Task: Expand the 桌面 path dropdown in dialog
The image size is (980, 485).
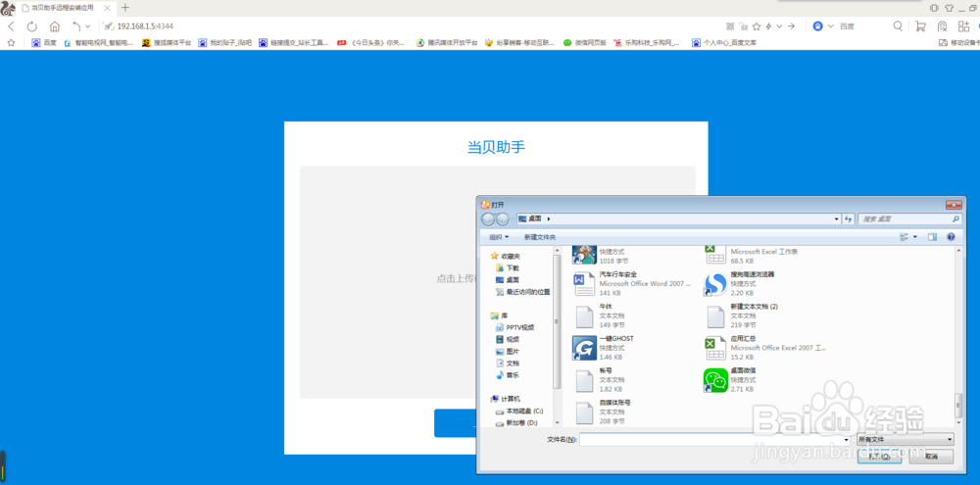Action: [x=837, y=219]
